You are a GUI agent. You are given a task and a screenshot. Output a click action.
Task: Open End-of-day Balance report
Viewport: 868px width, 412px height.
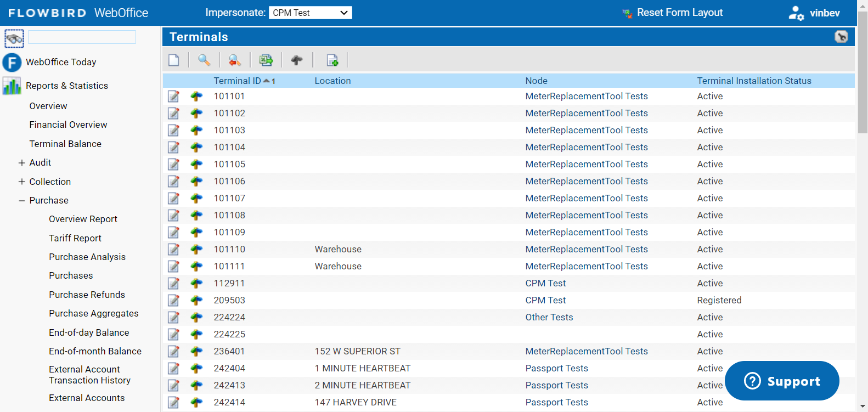point(89,332)
